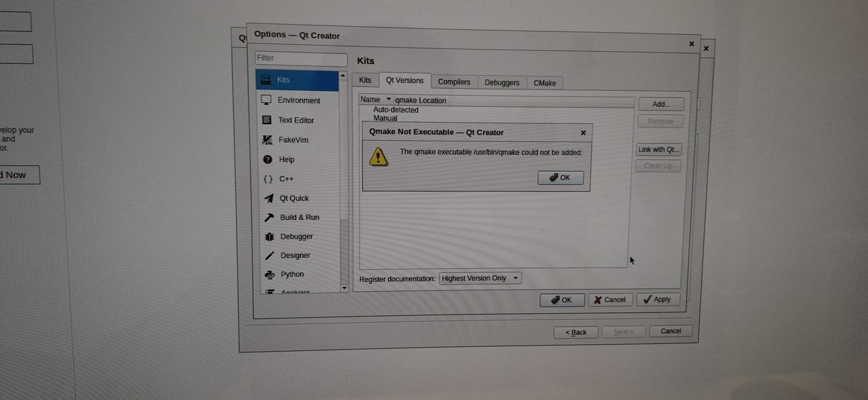Screen dimensions: 868x400
Task: Click the Link with Qt... button
Action: tap(659, 150)
